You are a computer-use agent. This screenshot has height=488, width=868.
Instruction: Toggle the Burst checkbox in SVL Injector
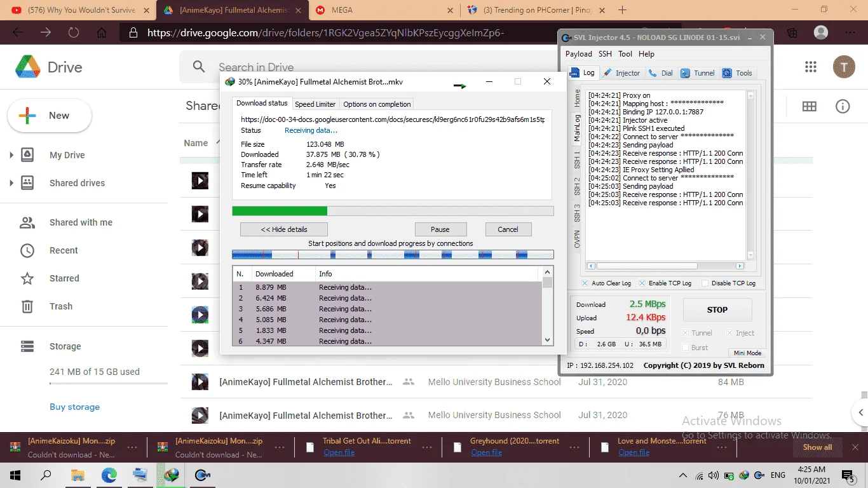point(685,348)
